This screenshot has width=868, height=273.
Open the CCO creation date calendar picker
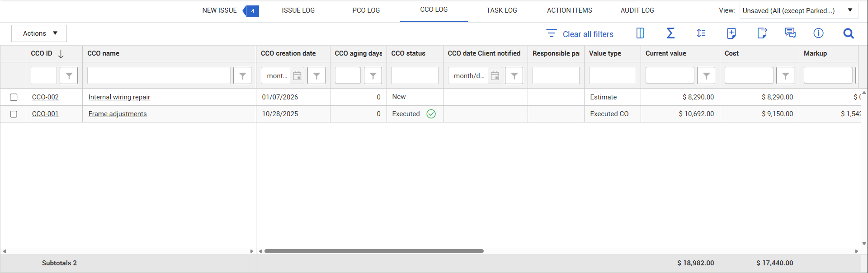tap(297, 75)
